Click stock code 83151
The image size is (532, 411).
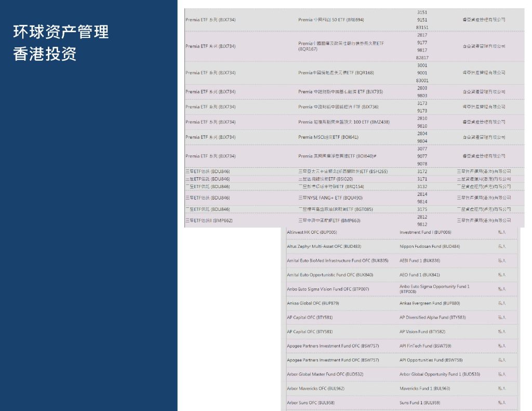pyautogui.click(x=422, y=27)
